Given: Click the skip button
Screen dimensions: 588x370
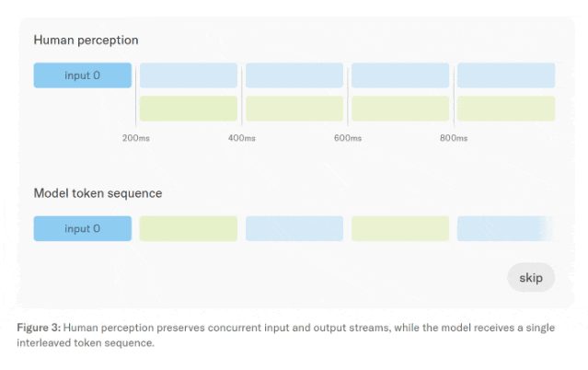Looking at the screenshot, I should click(531, 277).
